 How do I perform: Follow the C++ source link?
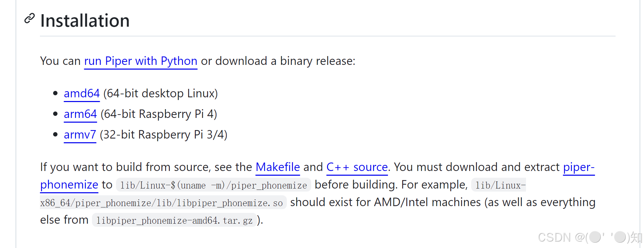[x=357, y=167]
